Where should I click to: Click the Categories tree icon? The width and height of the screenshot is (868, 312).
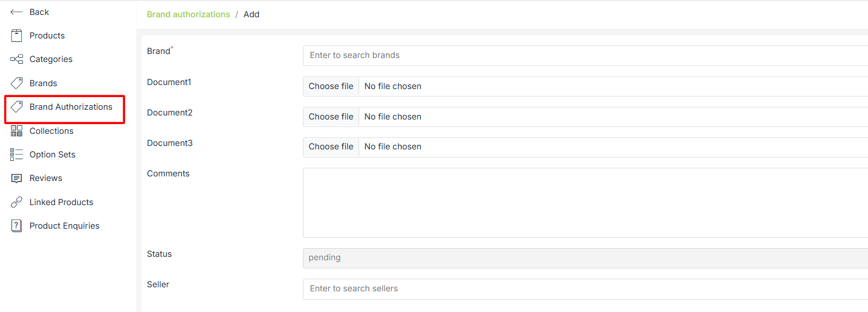point(17,59)
